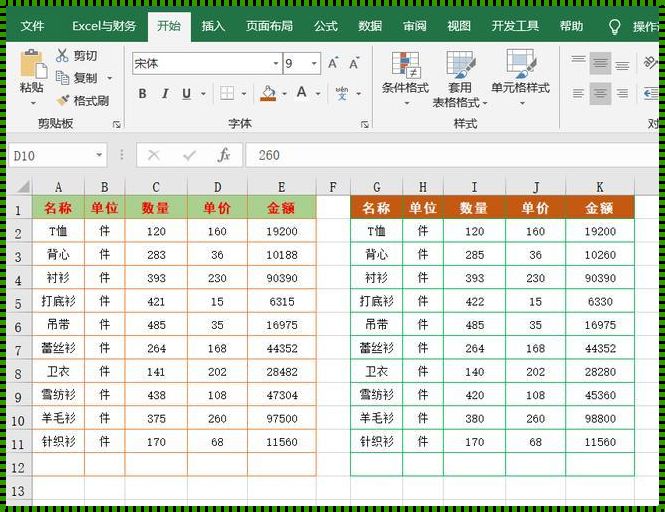Click the Cut (剪切) scissors icon
This screenshot has height=512, width=665.
62,55
